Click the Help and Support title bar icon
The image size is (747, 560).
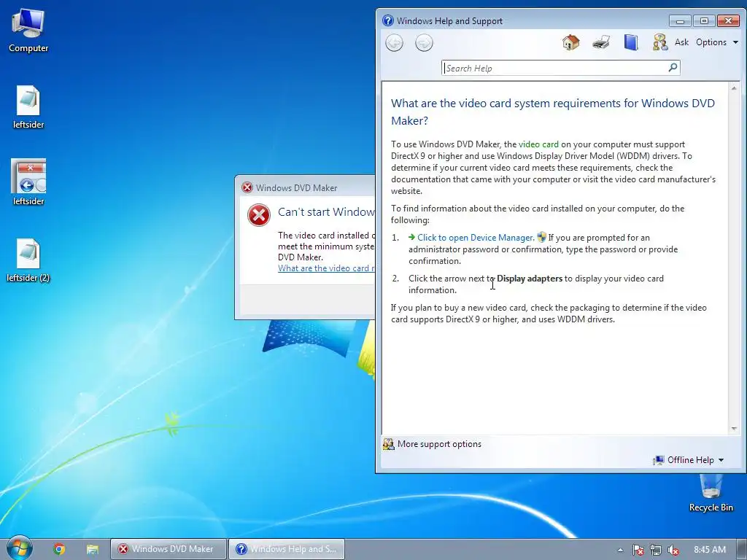pyautogui.click(x=388, y=20)
